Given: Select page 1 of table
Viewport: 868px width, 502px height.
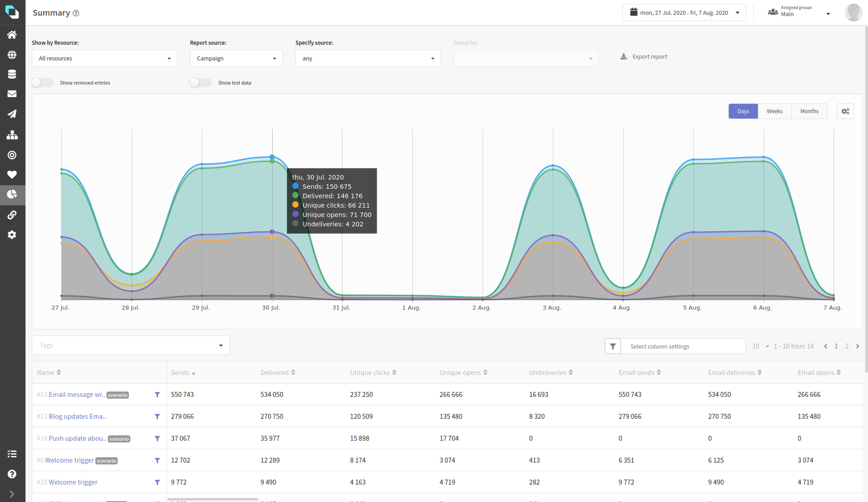Looking at the screenshot, I should (836, 346).
